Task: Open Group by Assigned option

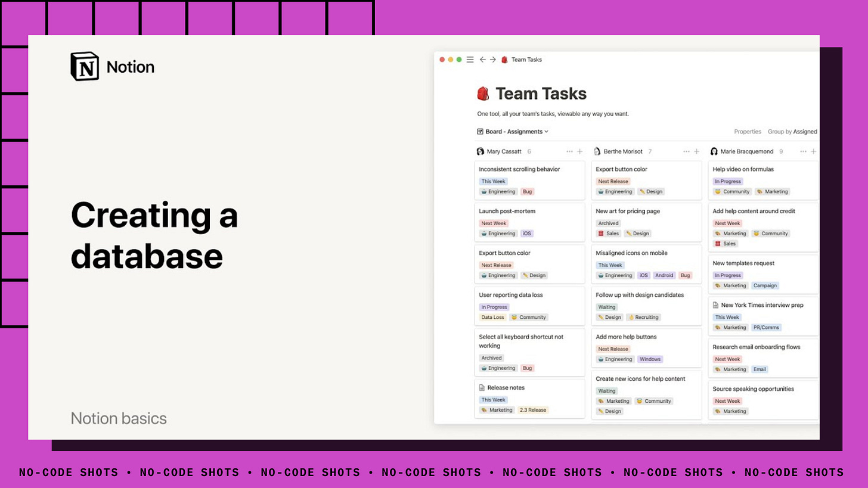Action: click(x=792, y=132)
